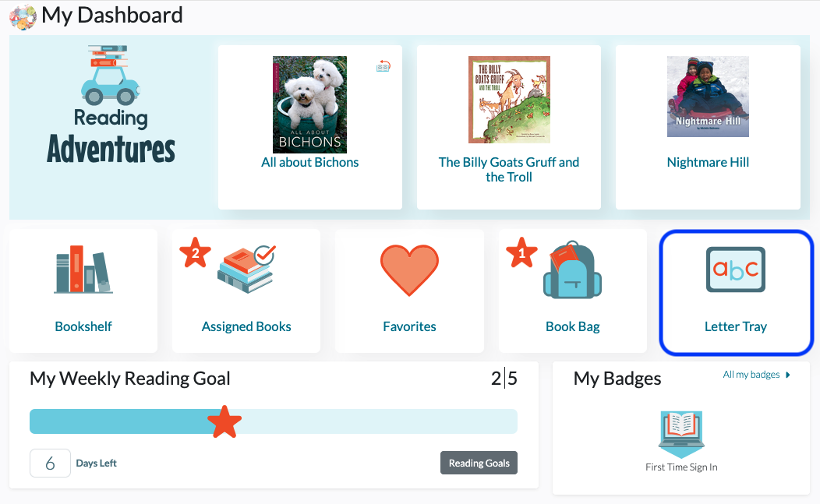820x504 pixels.
Task: Click the star badge on Assigned Books
Action: click(x=195, y=252)
